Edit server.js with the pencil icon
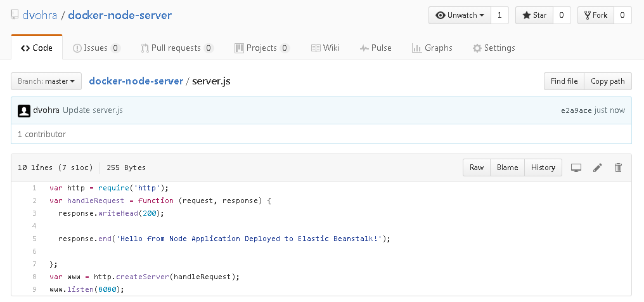This screenshot has width=644, height=302. (598, 167)
